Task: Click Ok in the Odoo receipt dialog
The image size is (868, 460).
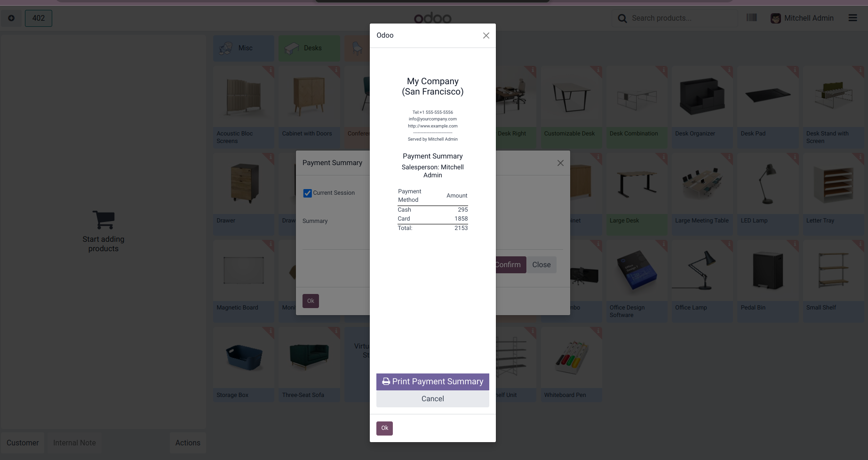Action: click(384, 428)
